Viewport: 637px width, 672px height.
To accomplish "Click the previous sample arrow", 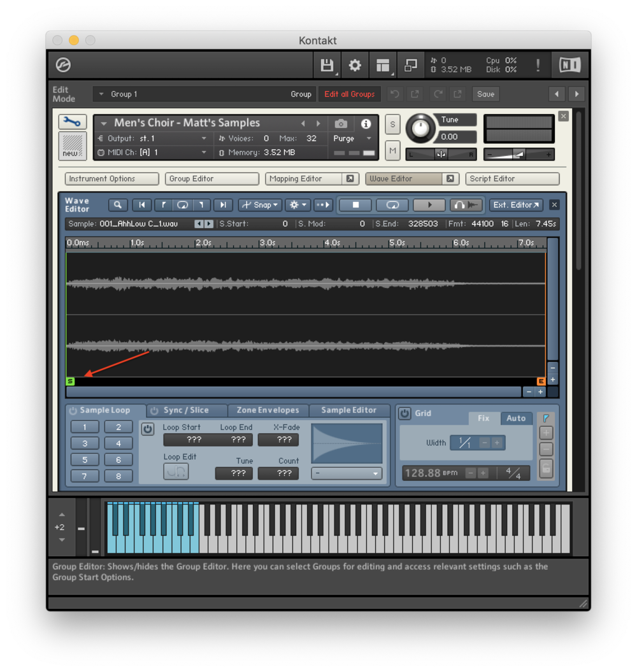I will click(199, 224).
